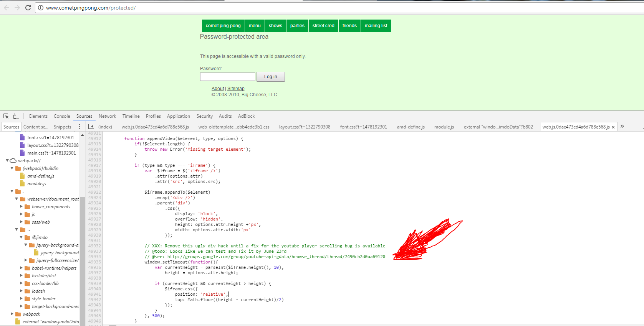The width and height of the screenshot is (644, 326).
Task: Open the AdBlock panel
Action: pos(246,116)
